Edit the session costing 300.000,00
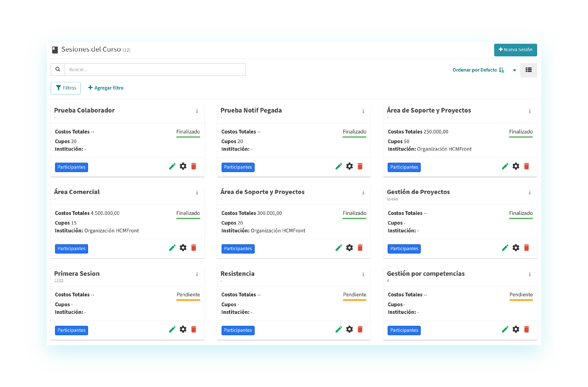588x387 pixels. click(x=339, y=248)
